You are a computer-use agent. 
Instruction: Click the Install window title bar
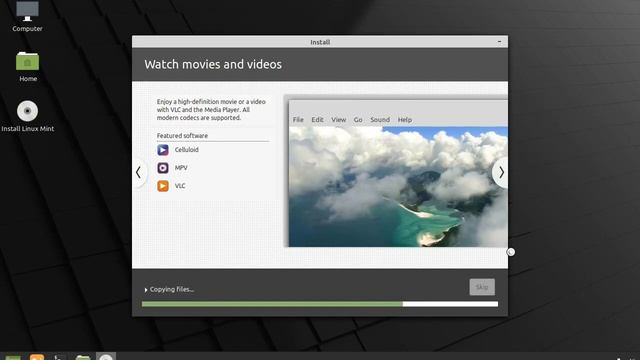(320, 42)
